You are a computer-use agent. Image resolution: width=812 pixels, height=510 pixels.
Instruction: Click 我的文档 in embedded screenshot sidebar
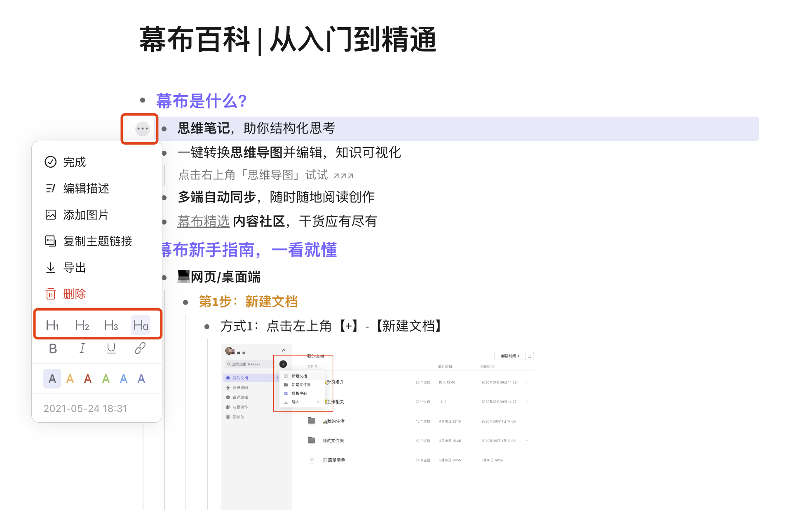[x=240, y=378]
